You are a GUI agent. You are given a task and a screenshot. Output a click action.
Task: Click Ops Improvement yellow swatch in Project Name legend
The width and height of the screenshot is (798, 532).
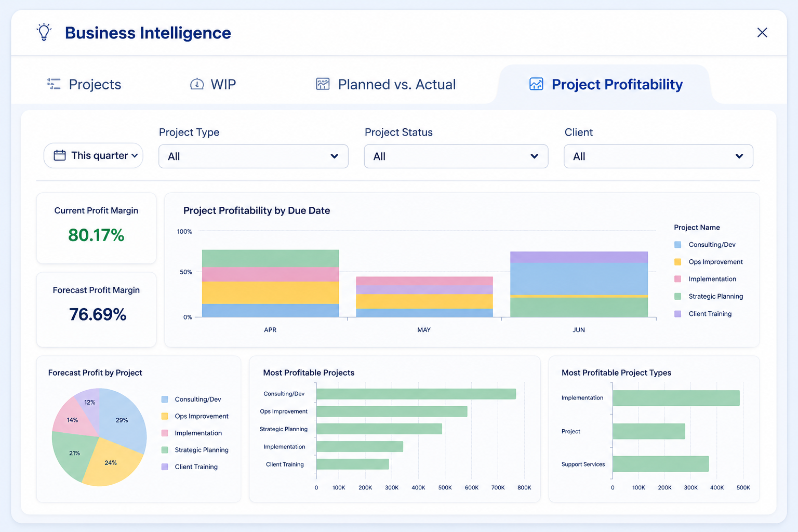(677, 262)
